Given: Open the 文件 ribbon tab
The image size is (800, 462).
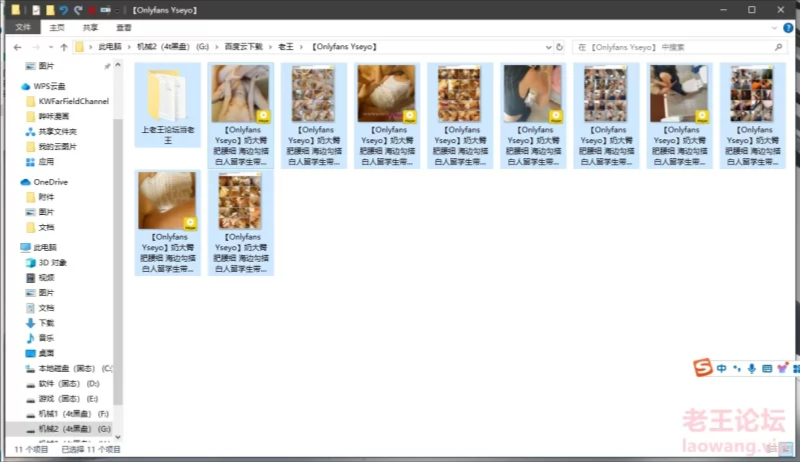Looking at the screenshot, I should coord(22,28).
